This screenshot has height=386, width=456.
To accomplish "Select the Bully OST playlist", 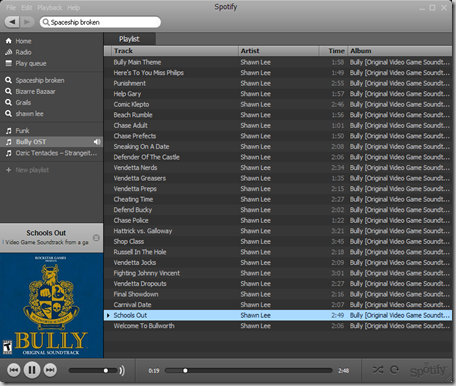I will [x=52, y=142].
